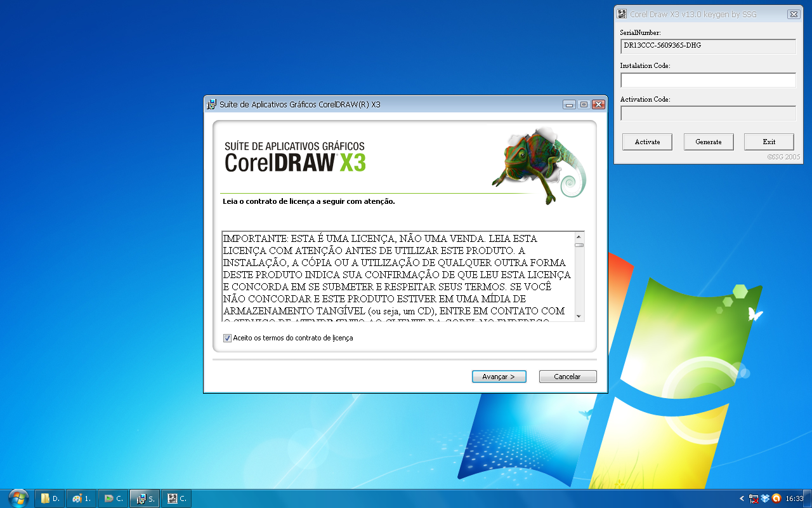The image size is (812, 508).
Task: Click inside the Activation Code field
Action: click(x=707, y=113)
